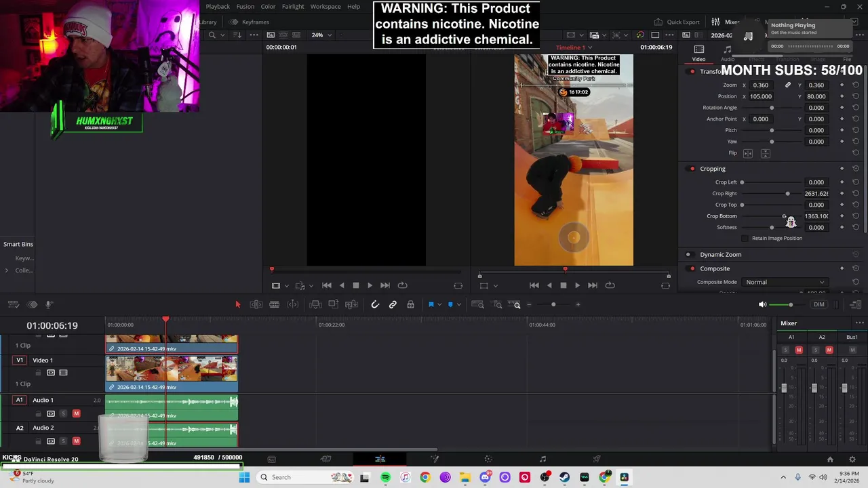The height and width of the screenshot is (488, 868).
Task: Click the Replace Clip toolbar icon
Action: [x=351, y=304]
